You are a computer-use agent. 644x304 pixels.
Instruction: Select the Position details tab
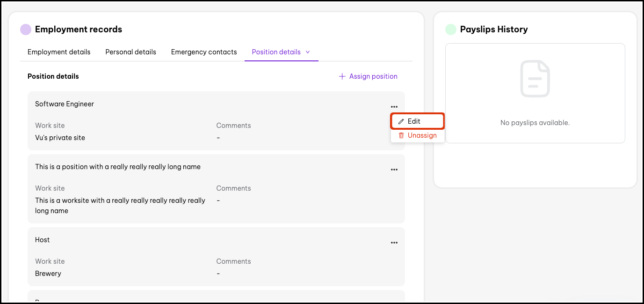(x=276, y=52)
